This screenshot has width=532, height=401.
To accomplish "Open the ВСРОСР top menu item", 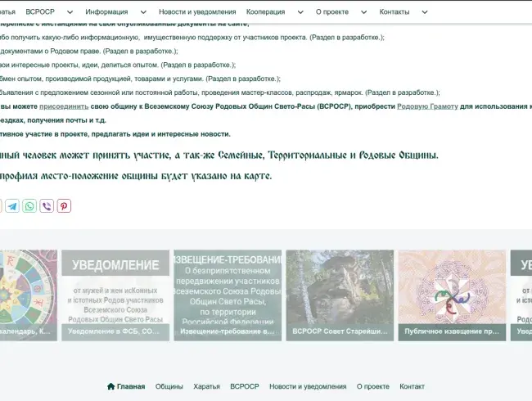I will tap(40, 12).
